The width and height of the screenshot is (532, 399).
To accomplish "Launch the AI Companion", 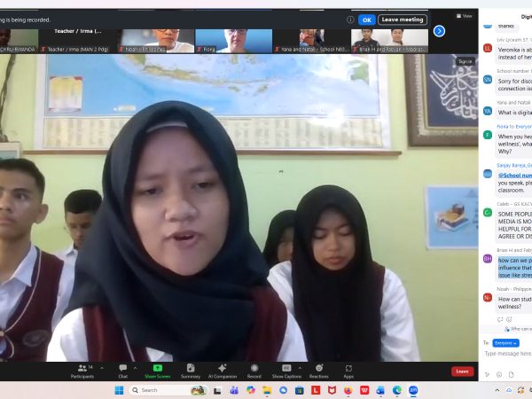I will point(222,371).
